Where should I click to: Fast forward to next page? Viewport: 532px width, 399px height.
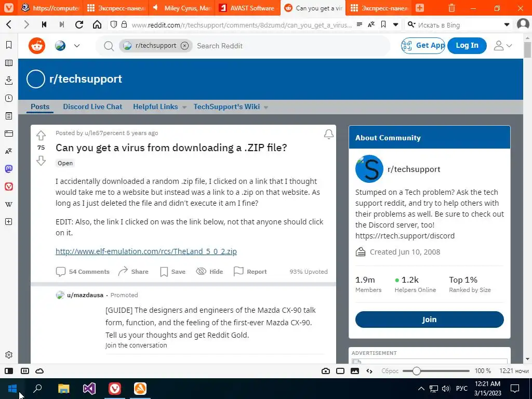61,24
